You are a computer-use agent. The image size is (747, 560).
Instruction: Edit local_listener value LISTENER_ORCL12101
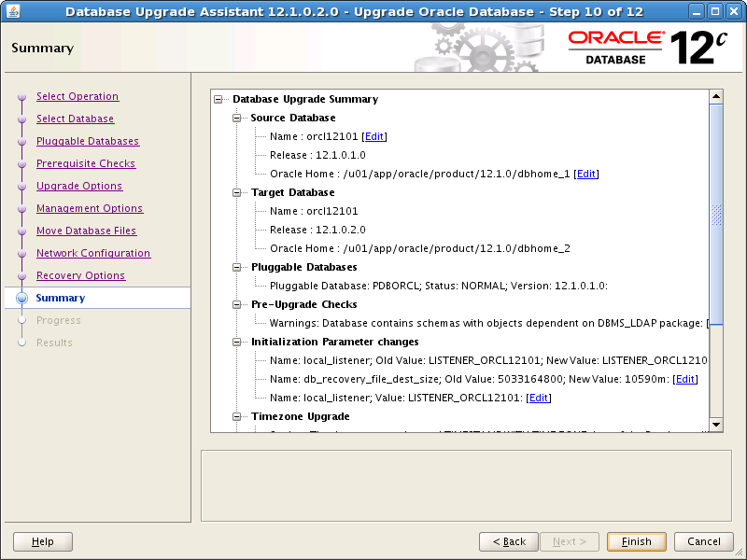tap(539, 398)
